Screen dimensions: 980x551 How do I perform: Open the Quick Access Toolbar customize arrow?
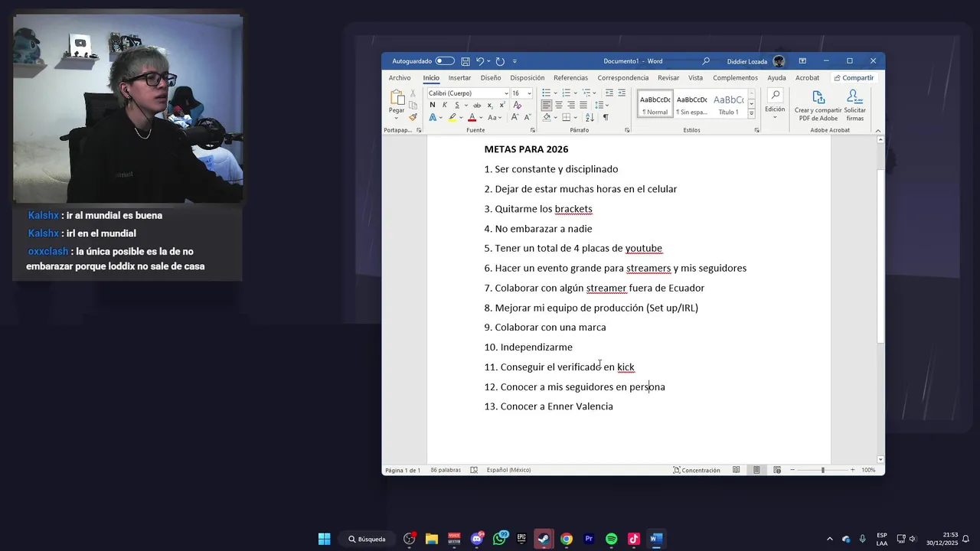click(x=514, y=61)
